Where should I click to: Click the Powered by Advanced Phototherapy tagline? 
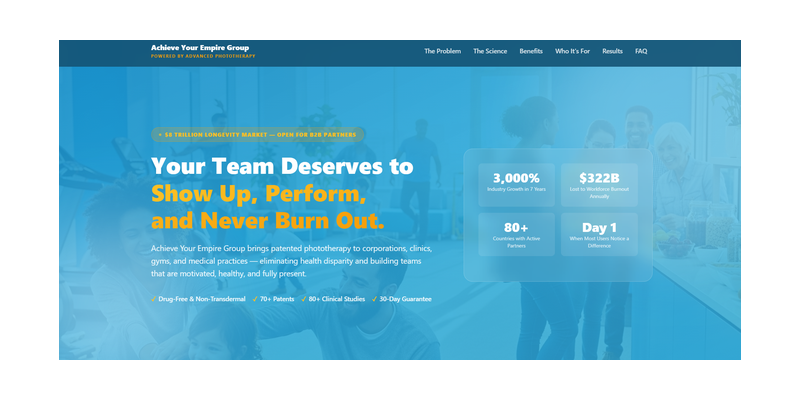click(x=203, y=56)
